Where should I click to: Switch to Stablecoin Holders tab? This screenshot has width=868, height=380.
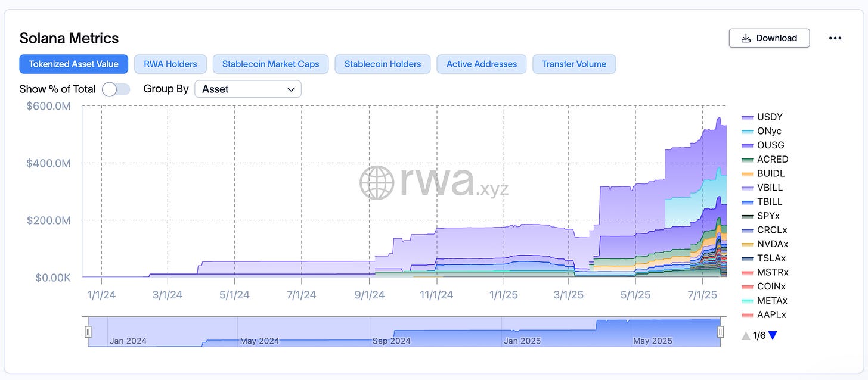[x=383, y=64]
